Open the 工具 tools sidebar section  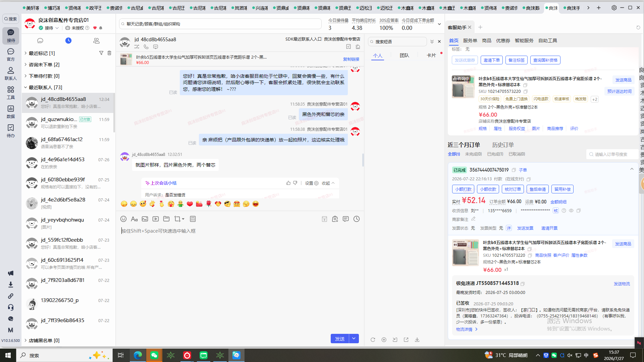(x=11, y=93)
